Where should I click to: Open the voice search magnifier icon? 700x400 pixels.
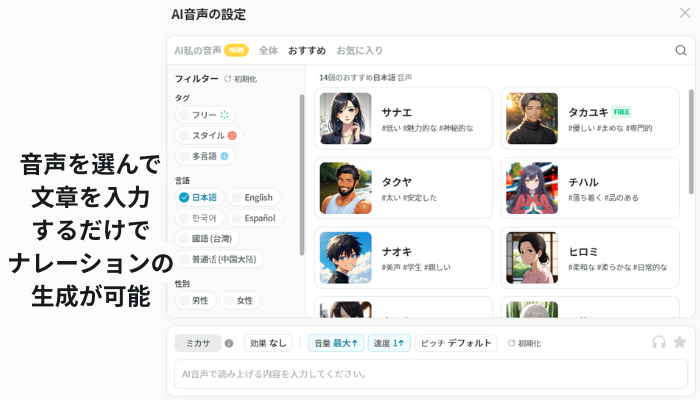(680, 50)
